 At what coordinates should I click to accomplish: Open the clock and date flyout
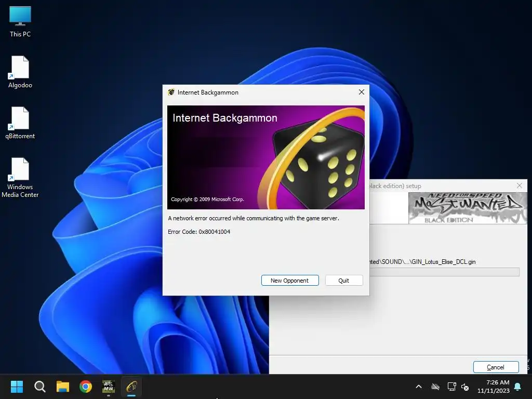tap(494, 387)
